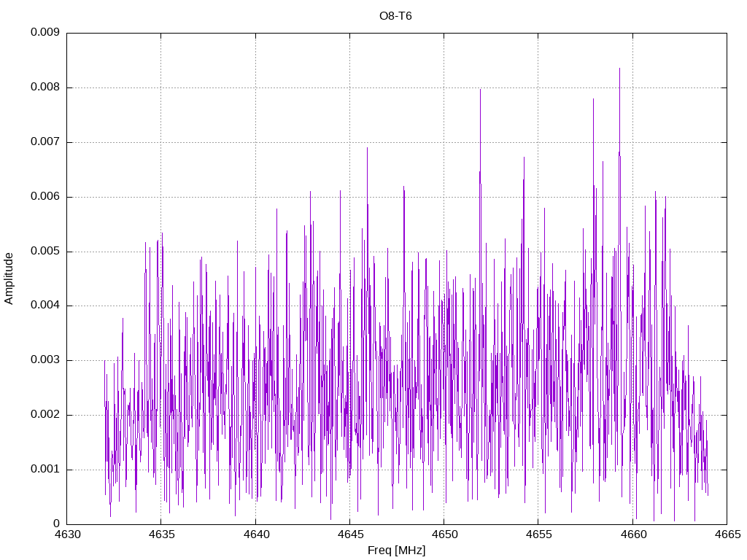Click the 0.003 y-axis tick label

point(45,360)
